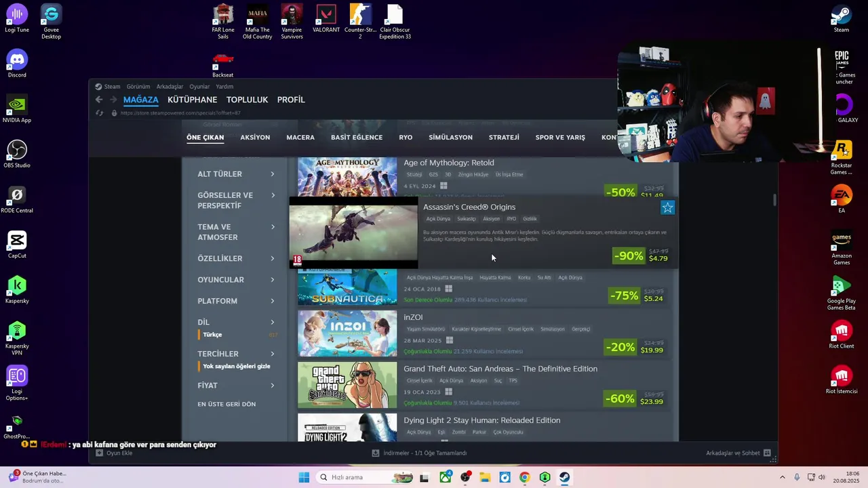Open Google Play Games Beta shortcut
The image size is (868, 488).
click(842, 293)
